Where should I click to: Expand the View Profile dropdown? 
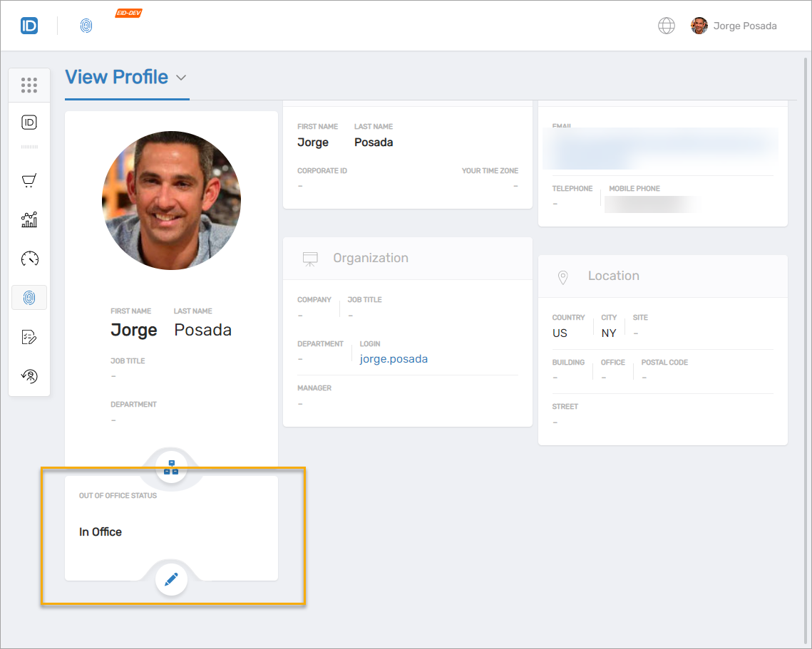pos(180,77)
